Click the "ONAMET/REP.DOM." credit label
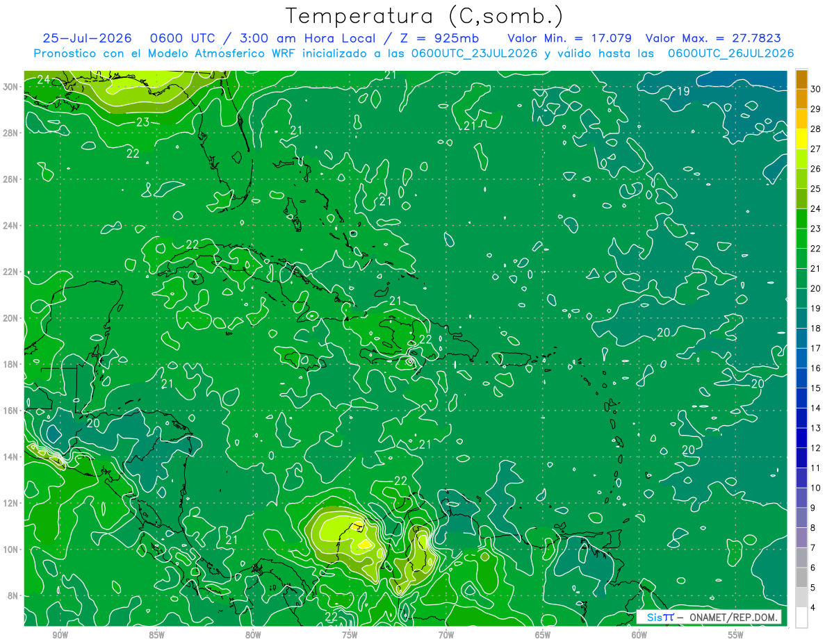Image resolution: width=834 pixels, height=644 pixels. click(733, 618)
